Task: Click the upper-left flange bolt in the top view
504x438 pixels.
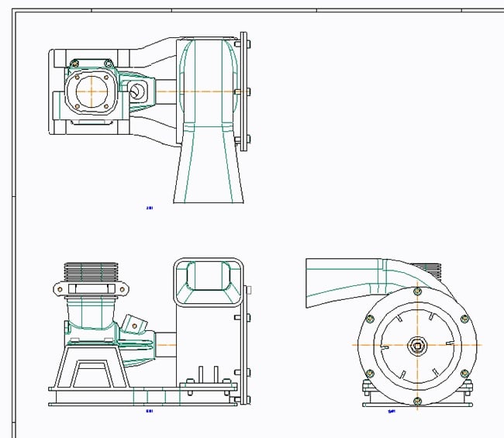Action: [x=74, y=64]
